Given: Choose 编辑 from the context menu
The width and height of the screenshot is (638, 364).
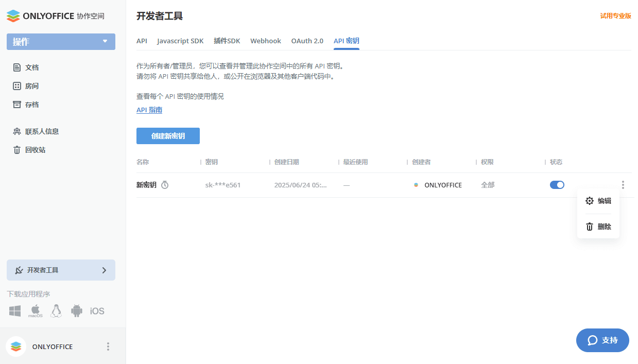Looking at the screenshot, I should coord(598,201).
